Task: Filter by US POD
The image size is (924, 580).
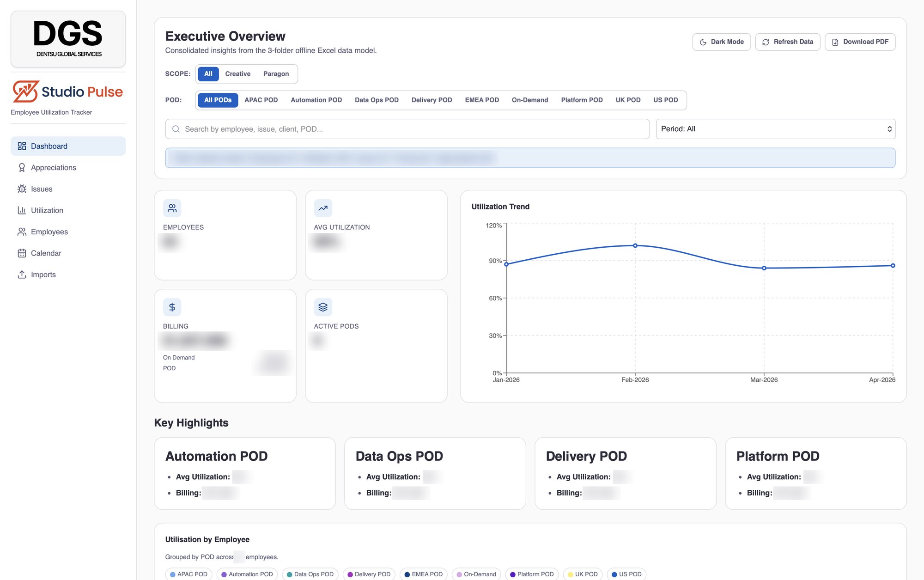Action: [x=665, y=100]
